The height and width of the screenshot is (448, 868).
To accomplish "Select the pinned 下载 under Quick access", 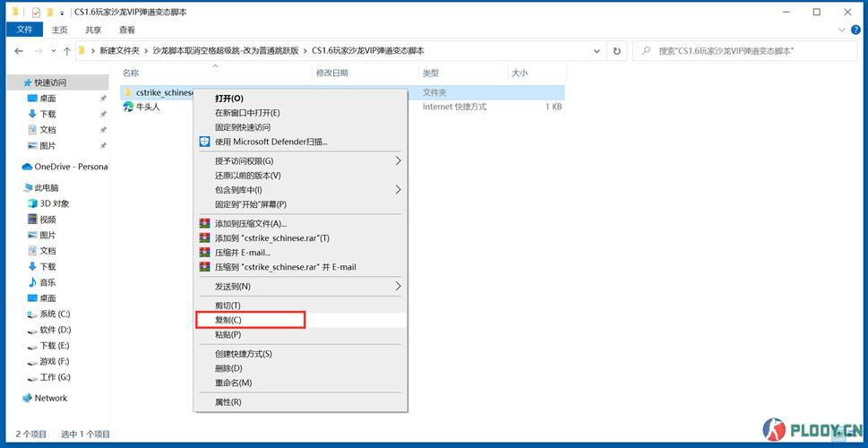I will click(47, 114).
